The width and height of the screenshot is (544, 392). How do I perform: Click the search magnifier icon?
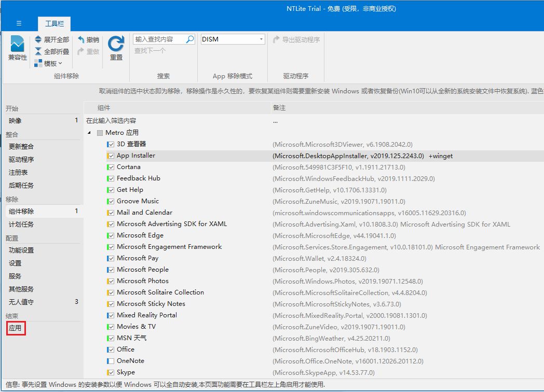pos(190,39)
